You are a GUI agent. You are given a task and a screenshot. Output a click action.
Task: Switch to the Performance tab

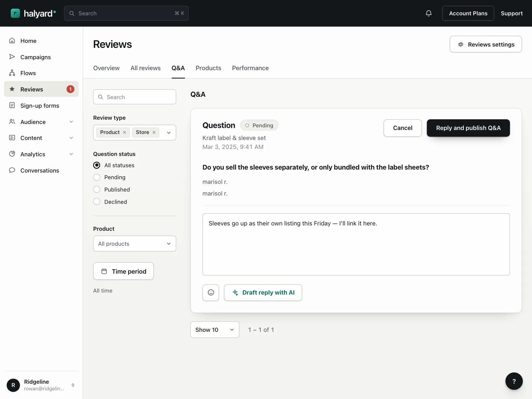(250, 68)
